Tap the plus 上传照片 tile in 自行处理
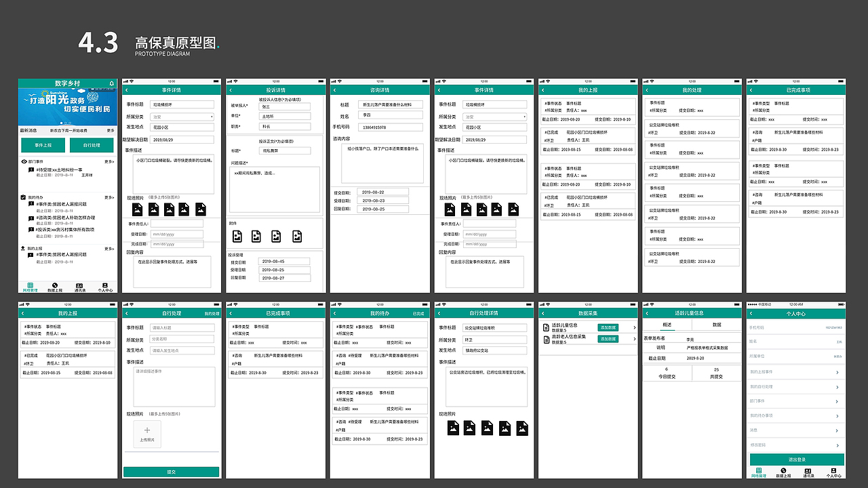The height and width of the screenshot is (488, 868). click(147, 434)
